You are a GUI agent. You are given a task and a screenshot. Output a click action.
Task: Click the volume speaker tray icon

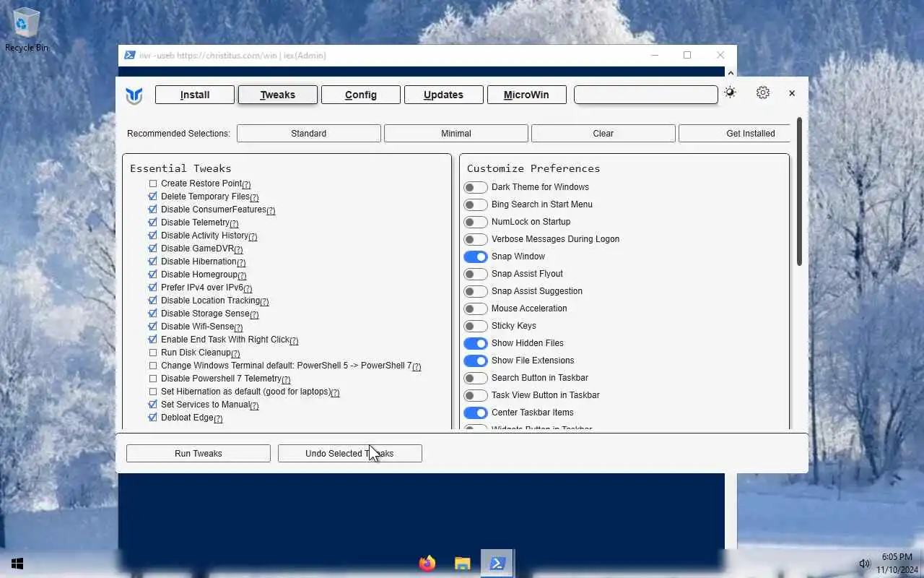[864, 564]
